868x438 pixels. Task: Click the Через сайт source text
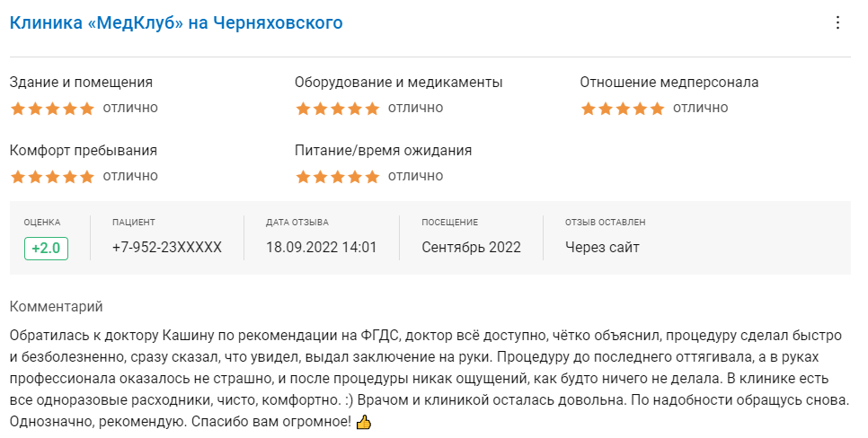(602, 247)
